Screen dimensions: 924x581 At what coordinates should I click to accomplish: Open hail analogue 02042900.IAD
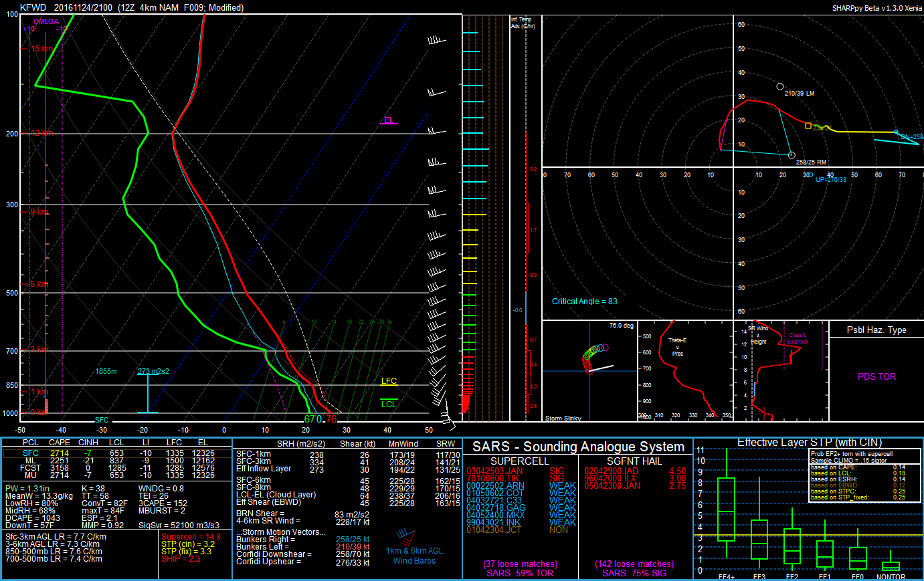coord(612,471)
